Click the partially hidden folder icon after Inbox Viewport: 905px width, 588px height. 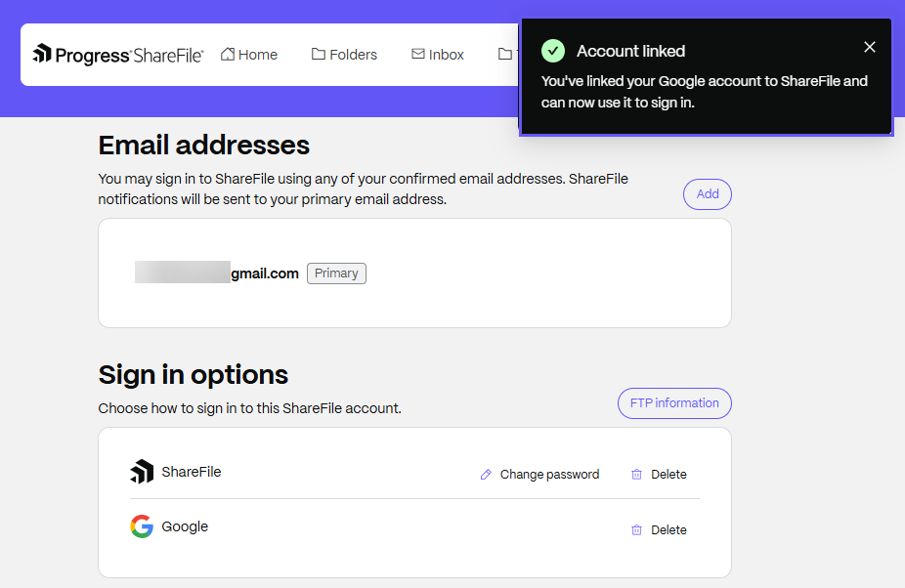tap(505, 55)
